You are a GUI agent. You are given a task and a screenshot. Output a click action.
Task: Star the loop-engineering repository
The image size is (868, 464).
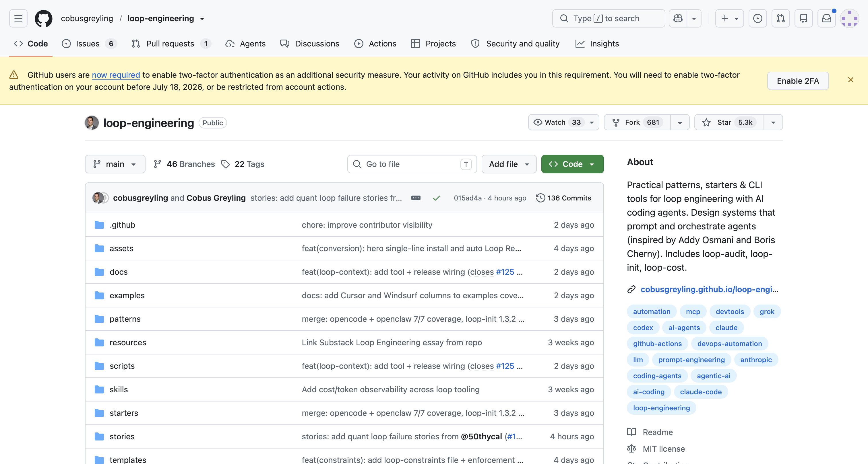729,122
